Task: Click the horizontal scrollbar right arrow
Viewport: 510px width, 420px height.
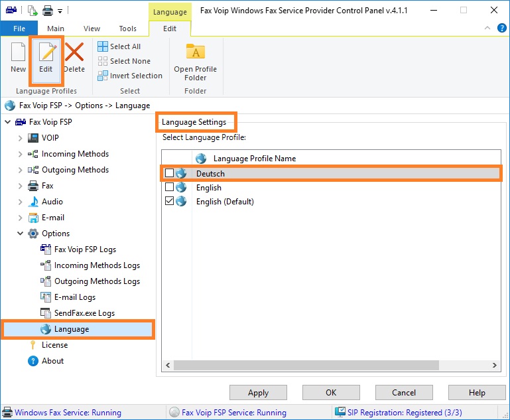Action: tap(495, 366)
